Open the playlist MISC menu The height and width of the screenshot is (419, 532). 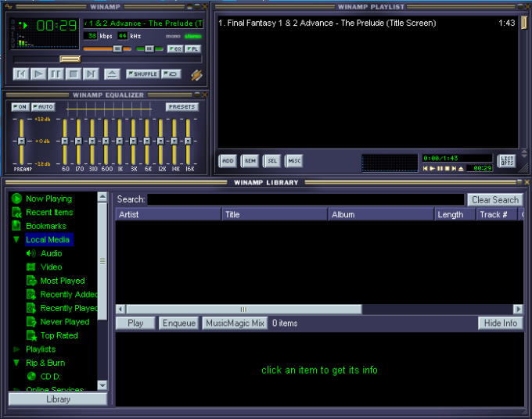(x=293, y=161)
